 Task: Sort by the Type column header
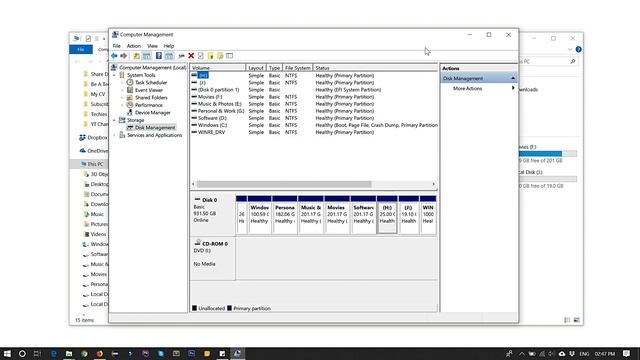[274, 68]
